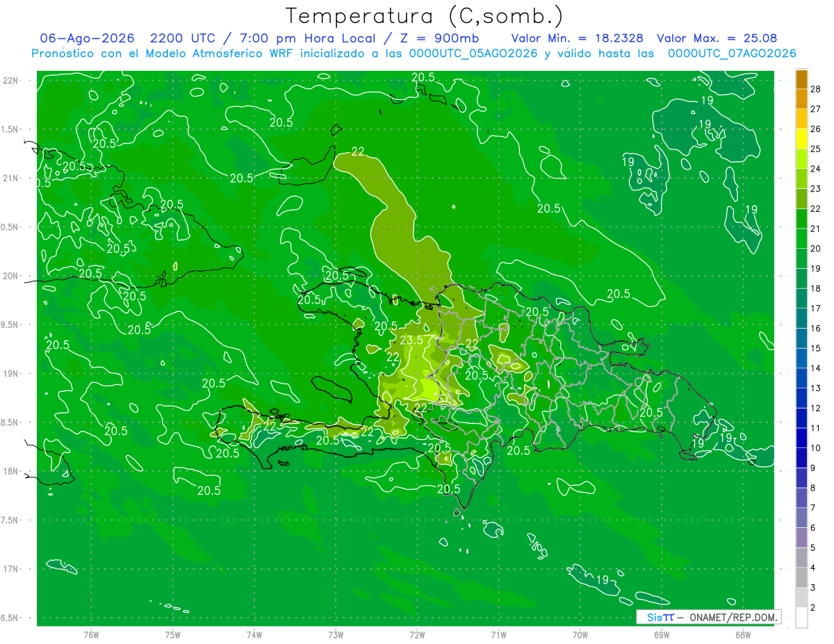The image size is (834, 644).
Task: Click the '23.5' contour label on the map
Action: (x=411, y=340)
